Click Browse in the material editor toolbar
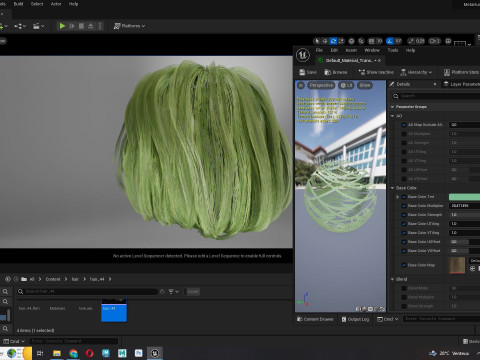 pyautogui.click(x=336, y=72)
